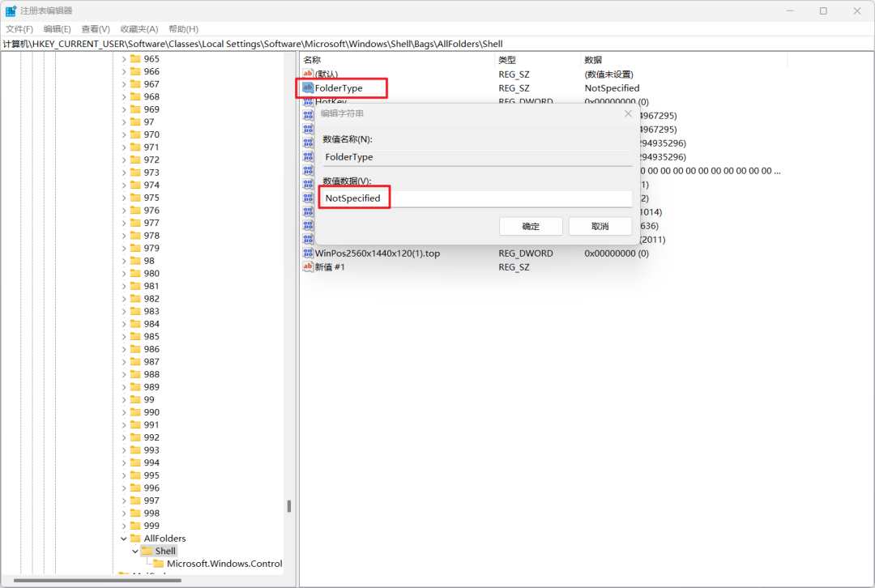Viewport: 875px width, 588px height.
Task: Expand the 97 key
Action: (124, 121)
